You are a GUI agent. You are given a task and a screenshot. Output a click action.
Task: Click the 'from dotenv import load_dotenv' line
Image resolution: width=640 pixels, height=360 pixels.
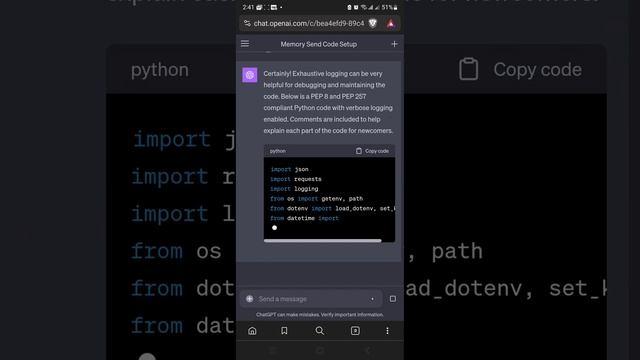tap(333, 208)
